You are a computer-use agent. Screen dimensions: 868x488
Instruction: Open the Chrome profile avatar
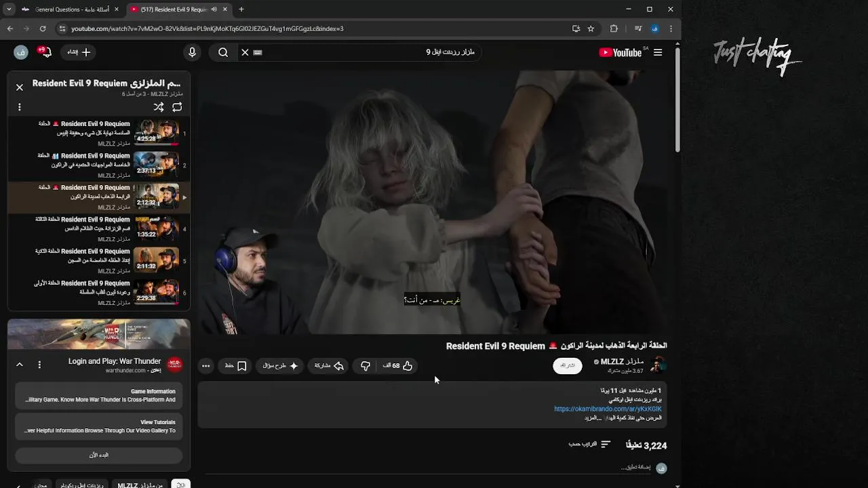pyautogui.click(x=654, y=28)
